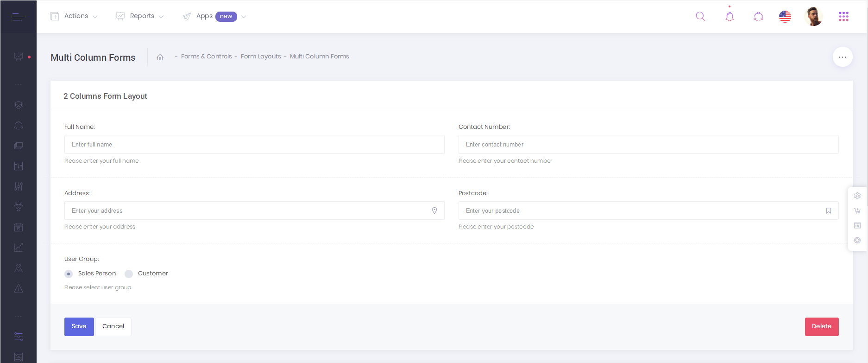Open the three-dots options button

coord(843,57)
